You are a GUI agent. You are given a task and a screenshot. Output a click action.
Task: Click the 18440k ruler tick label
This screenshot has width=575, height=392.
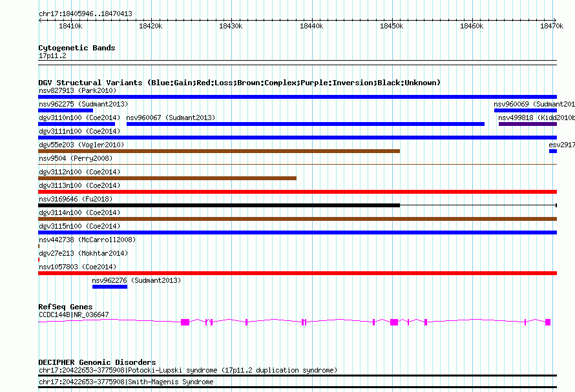(311, 26)
